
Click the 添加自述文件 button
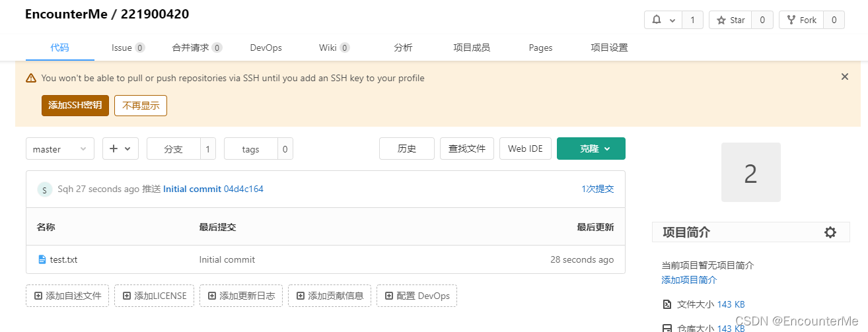pyautogui.click(x=67, y=296)
